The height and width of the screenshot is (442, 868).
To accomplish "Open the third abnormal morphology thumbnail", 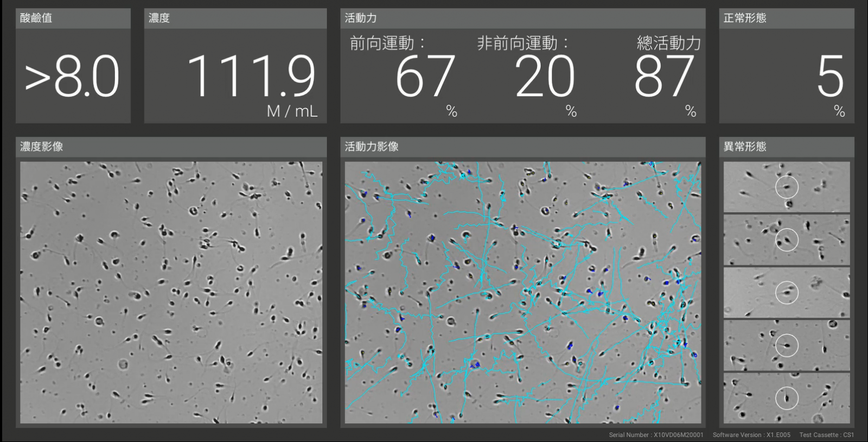I will pyautogui.click(x=786, y=293).
